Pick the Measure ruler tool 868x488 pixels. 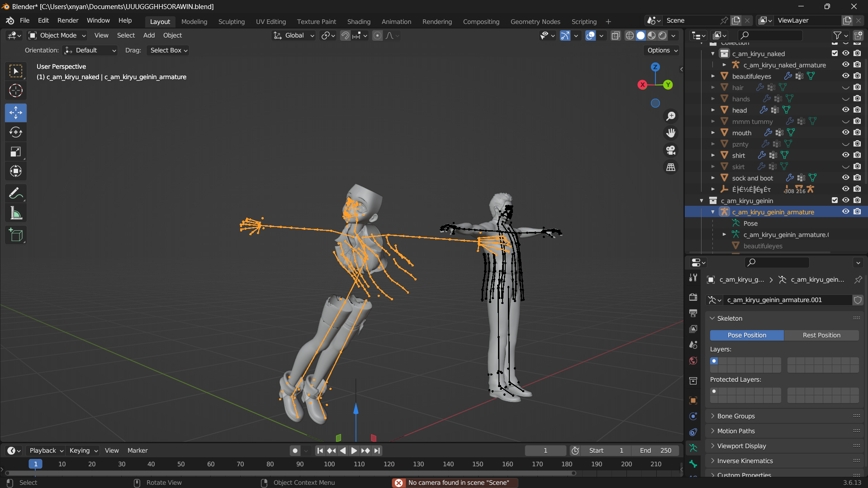pos(16,213)
